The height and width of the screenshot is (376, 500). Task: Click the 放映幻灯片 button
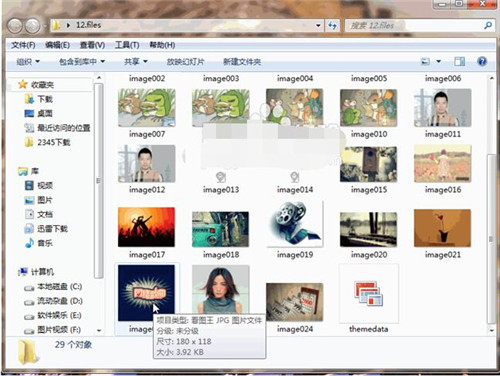click(185, 62)
